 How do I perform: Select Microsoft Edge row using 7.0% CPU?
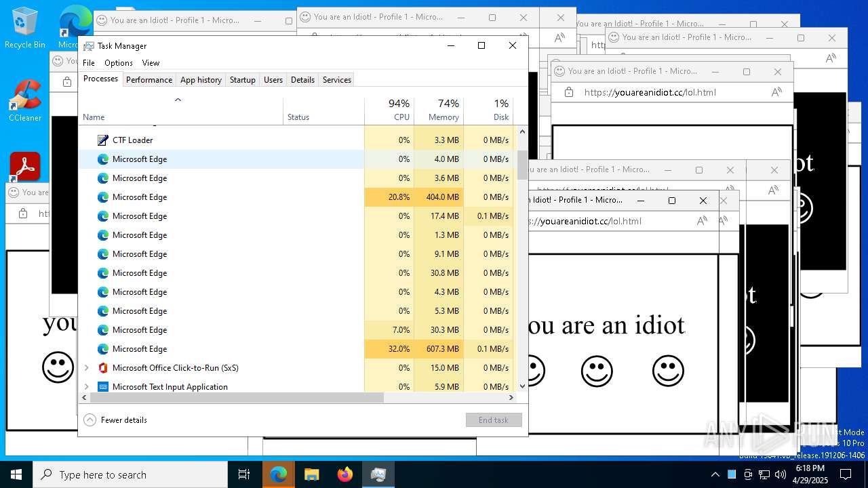tap(298, 330)
